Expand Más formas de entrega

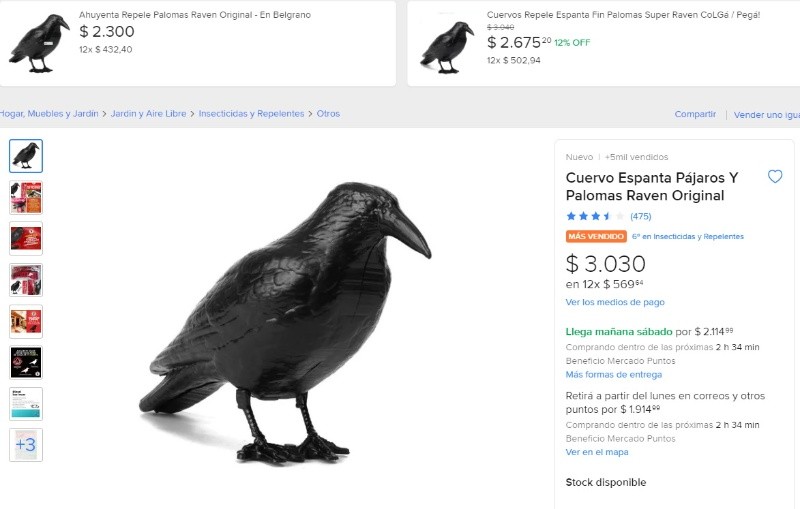click(x=614, y=375)
